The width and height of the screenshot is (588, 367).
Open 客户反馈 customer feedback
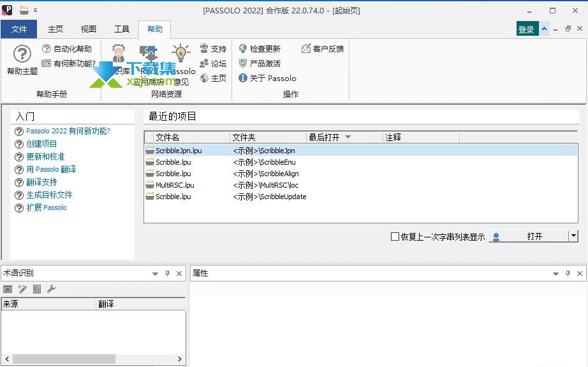[323, 49]
